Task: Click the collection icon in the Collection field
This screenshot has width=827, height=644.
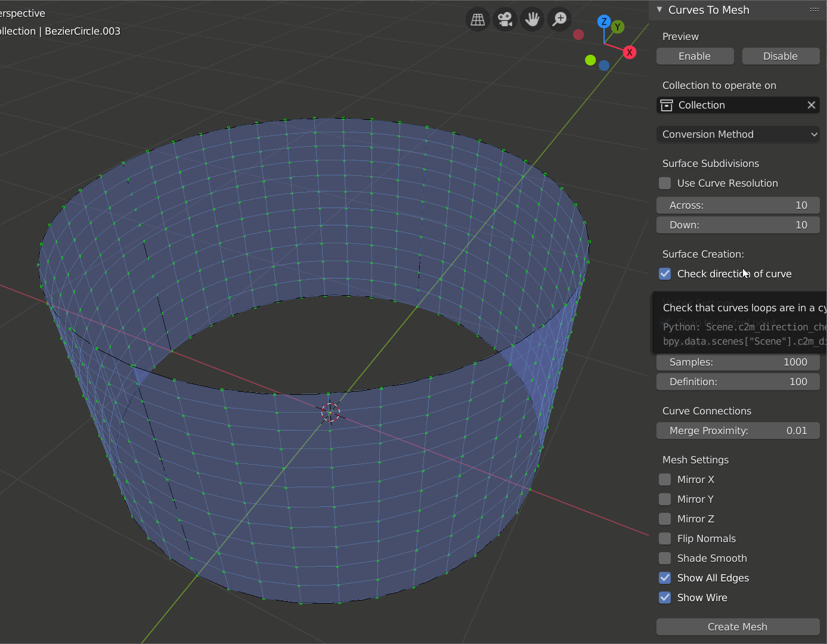Action: [665, 105]
